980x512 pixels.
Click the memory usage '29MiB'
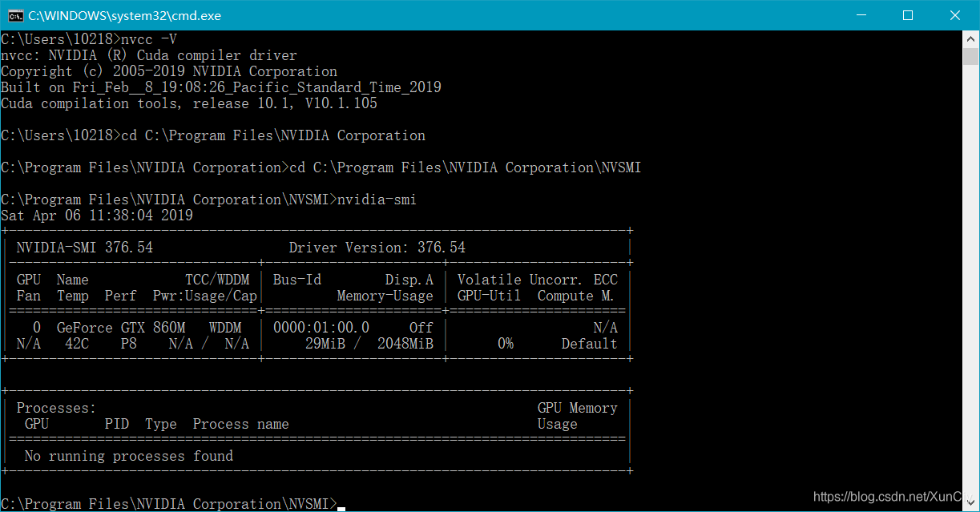click(x=325, y=344)
